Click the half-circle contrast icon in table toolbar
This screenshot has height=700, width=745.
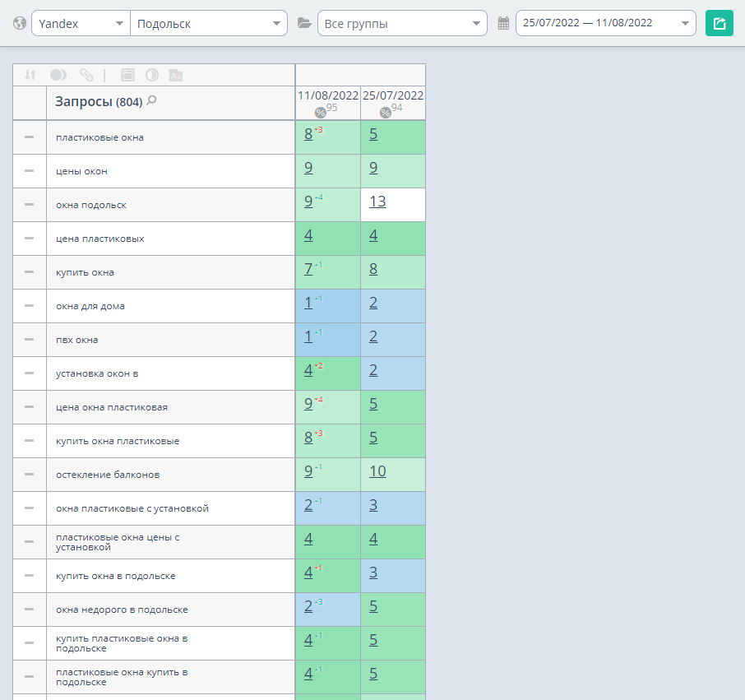pyautogui.click(x=152, y=75)
